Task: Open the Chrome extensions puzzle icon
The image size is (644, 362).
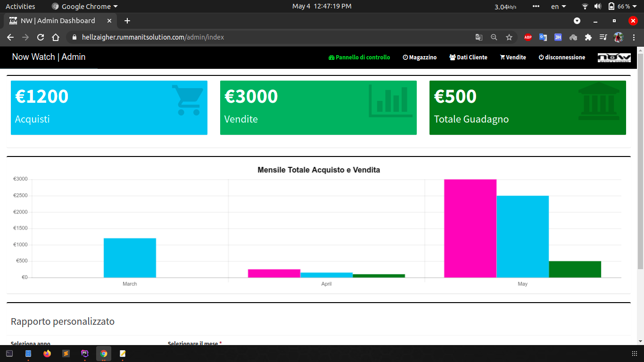Action: pyautogui.click(x=588, y=37)
